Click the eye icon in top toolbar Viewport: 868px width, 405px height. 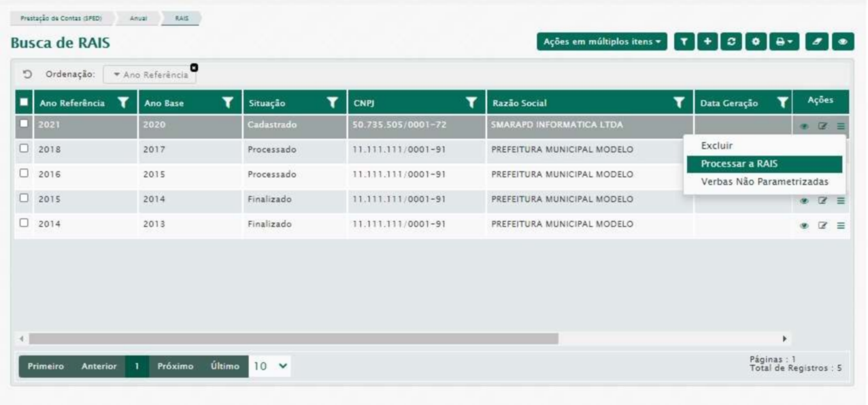(842, 42)
